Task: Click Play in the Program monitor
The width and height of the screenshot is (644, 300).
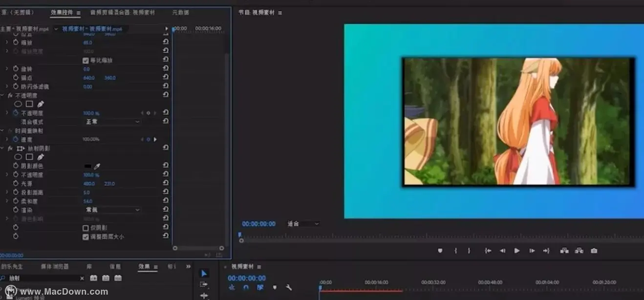Action: click(x=517, y=251)
